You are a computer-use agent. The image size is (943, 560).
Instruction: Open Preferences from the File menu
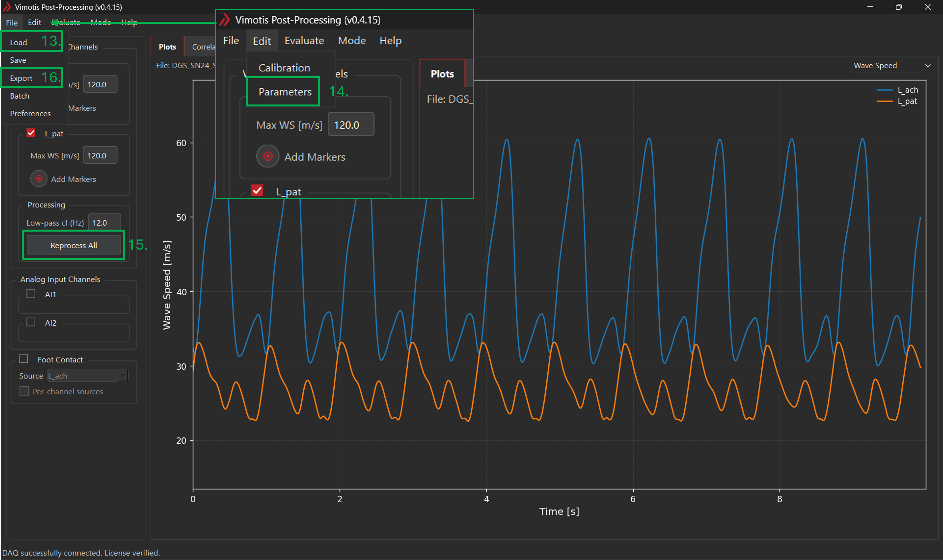coord(30,114)
